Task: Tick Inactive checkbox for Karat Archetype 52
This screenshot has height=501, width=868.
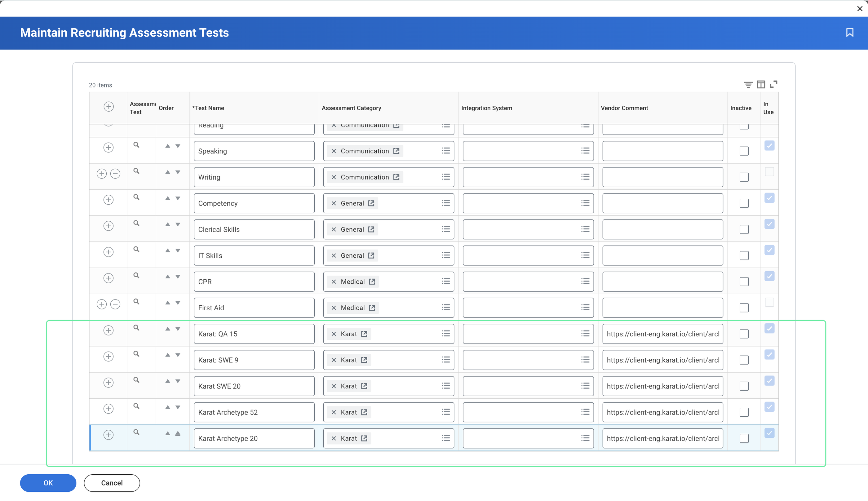Action: coord(744,412)
